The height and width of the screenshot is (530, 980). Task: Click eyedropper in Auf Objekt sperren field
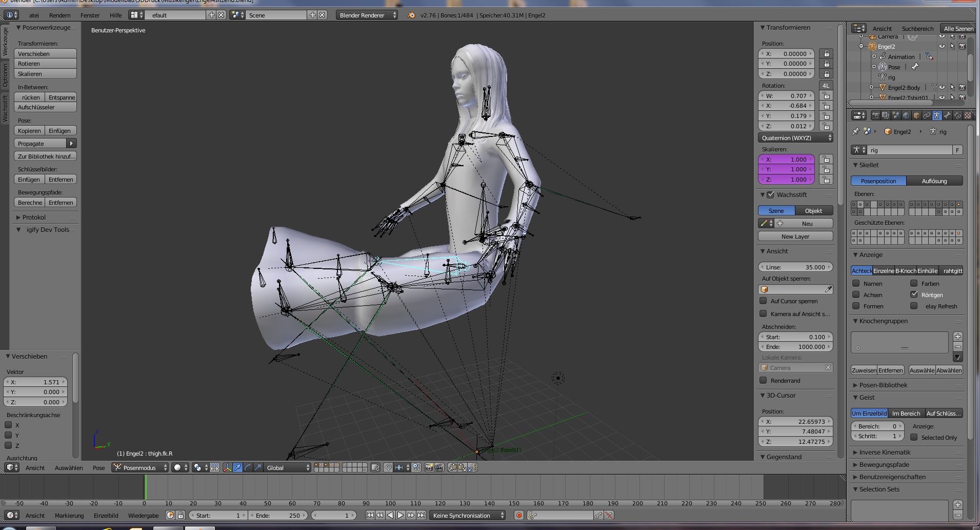click(x=828, y=289)
